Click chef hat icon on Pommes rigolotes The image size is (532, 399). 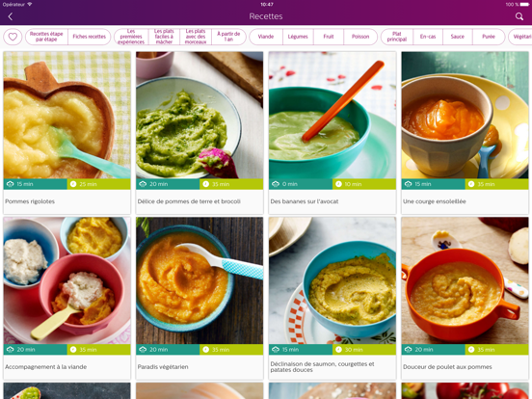10,184
